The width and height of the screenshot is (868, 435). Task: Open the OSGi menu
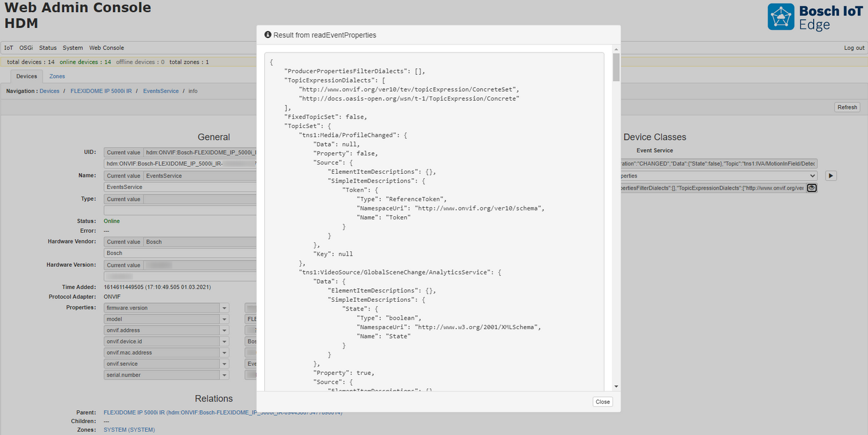click(x=25, y=48)
